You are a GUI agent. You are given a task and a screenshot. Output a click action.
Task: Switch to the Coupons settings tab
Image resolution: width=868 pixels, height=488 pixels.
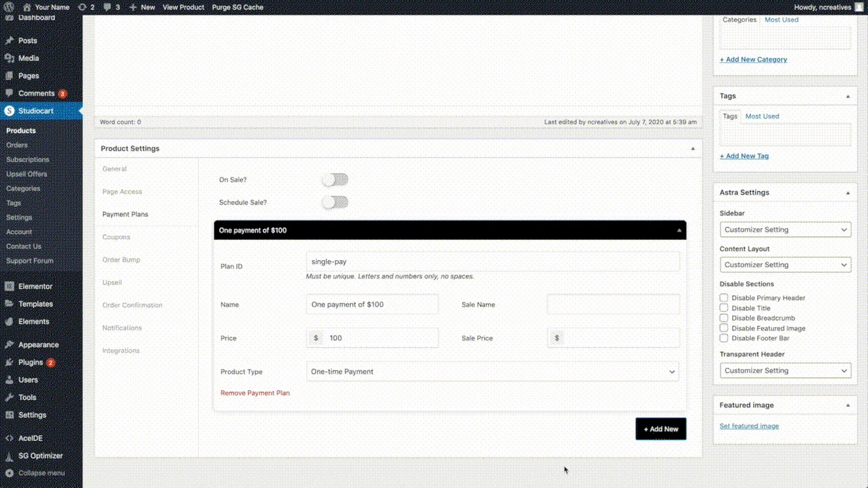[116, 237]
